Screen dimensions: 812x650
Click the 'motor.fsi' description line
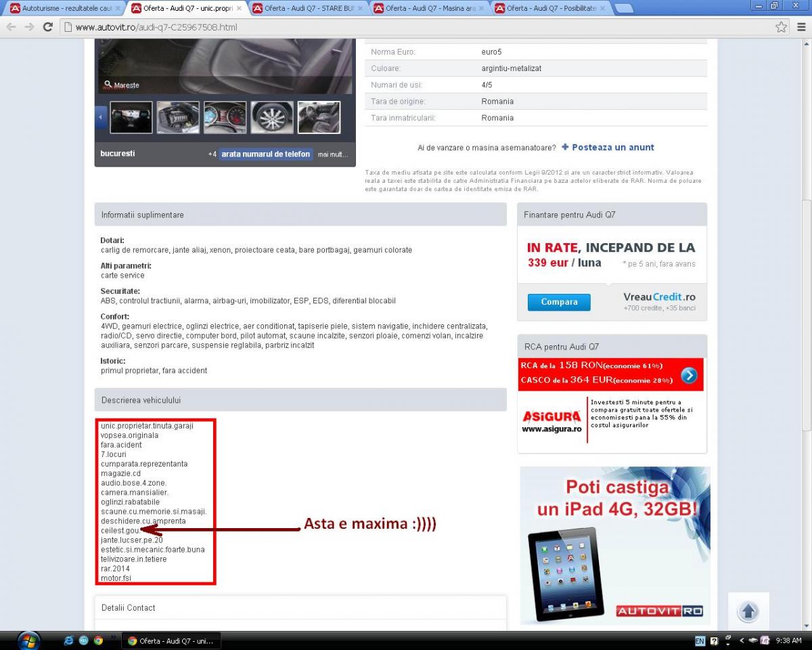(116, 578)
